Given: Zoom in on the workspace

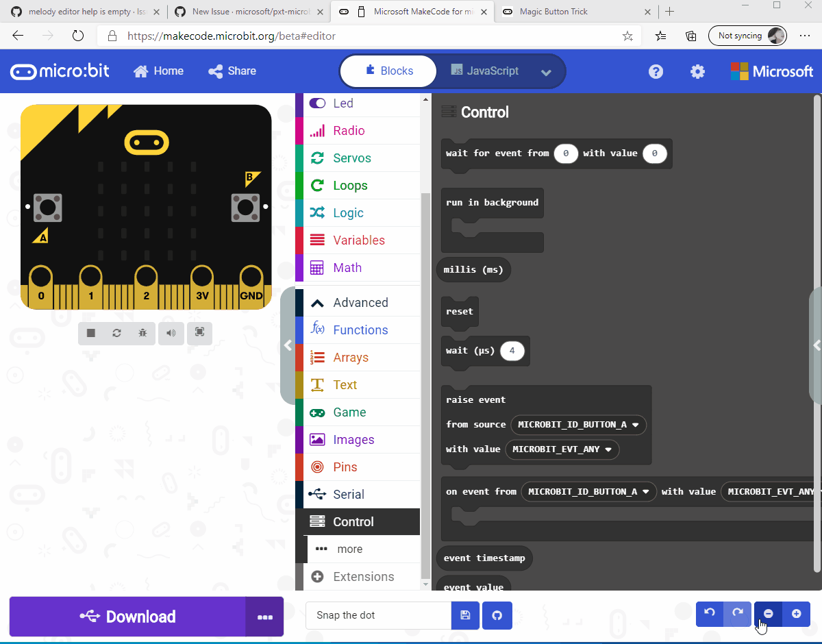Looking at the screenshot, I should (x=797, y=614).
